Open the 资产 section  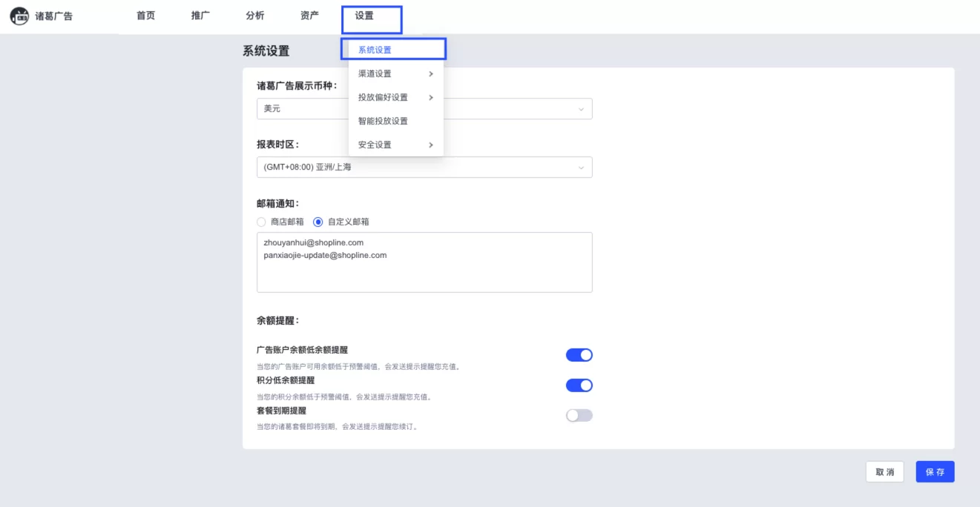(x=309, y=14)
